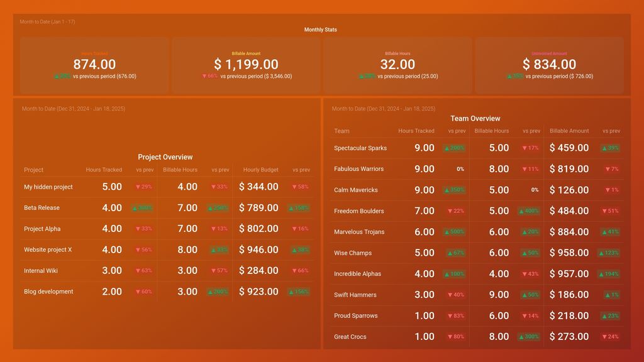Open the 'Project Alpha' row
This screenshot has width=644, height=362.
tap(167, 229)
